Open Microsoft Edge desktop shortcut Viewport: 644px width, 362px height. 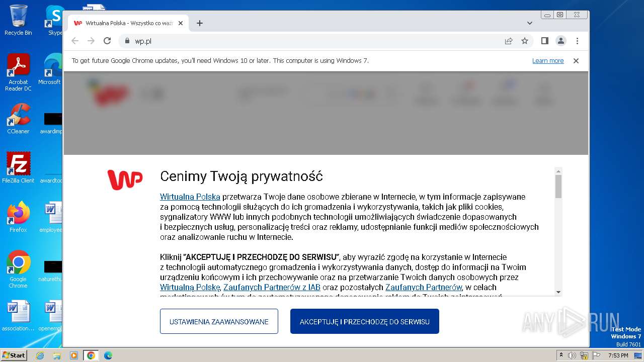click(x=50, y=69)
